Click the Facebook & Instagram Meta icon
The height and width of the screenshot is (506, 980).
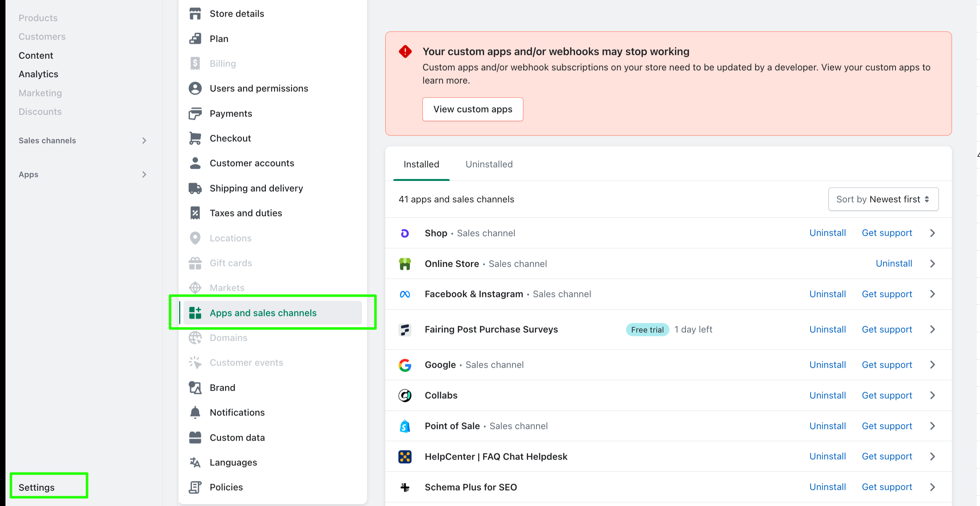(x=405, y=294)
